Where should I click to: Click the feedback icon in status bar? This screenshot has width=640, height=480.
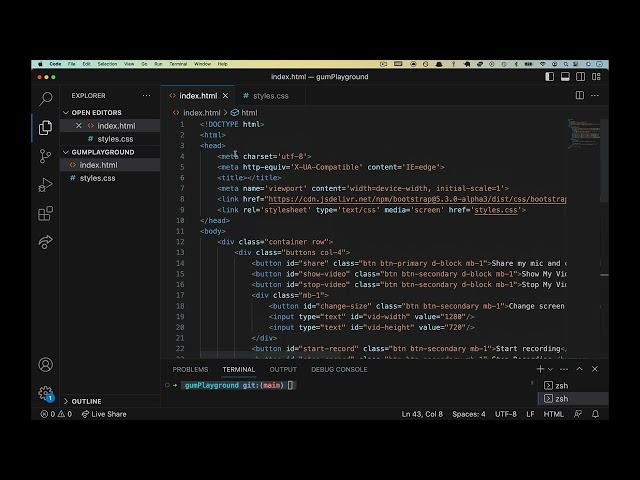click(x=578, y=414)
